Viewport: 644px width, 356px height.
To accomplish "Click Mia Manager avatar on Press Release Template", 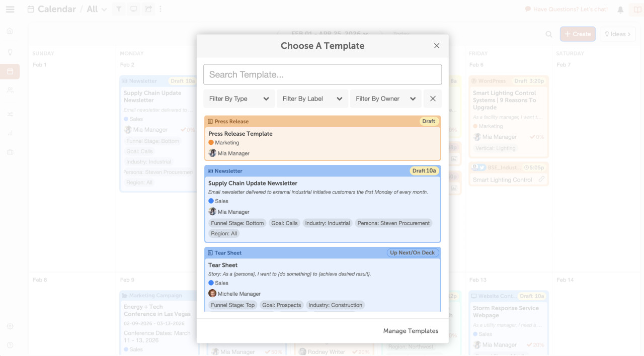I will [212, 153].
